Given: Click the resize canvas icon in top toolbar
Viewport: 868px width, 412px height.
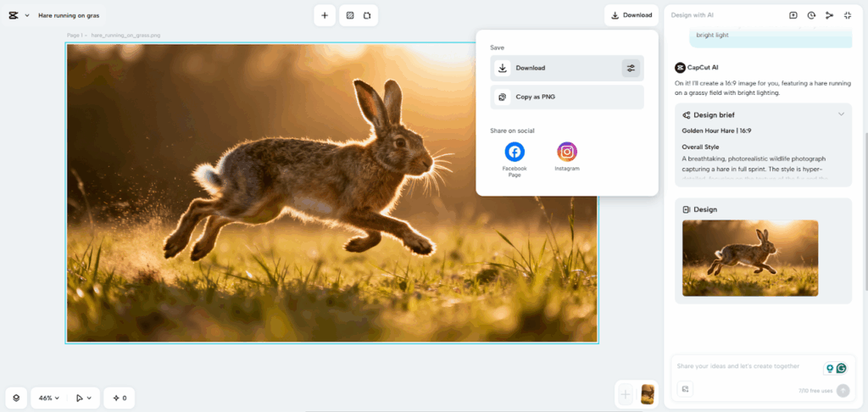Looking at the screenshot, I should tap(367, 15).
